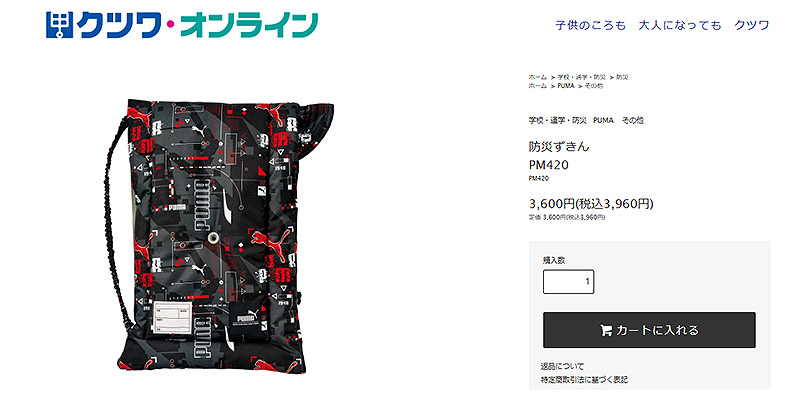Select the その他 category tag above the title
The height and width of the screenshot is (400, 800).
pyautogui.click(x=633, y=121)
